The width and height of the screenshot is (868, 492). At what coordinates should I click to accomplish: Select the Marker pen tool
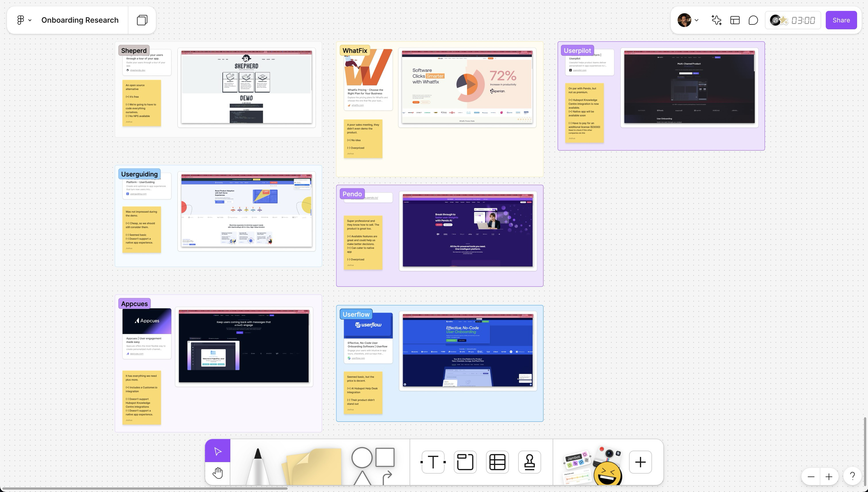[x=258, y=466]
